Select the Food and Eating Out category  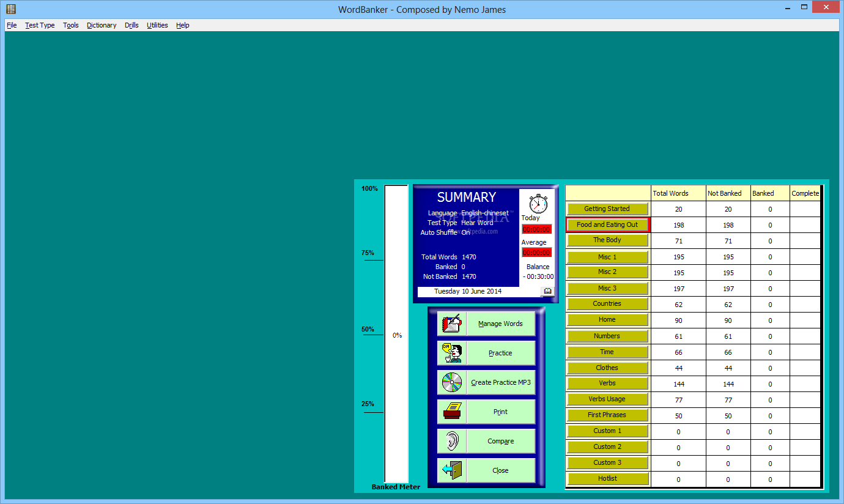coord(607,224)
